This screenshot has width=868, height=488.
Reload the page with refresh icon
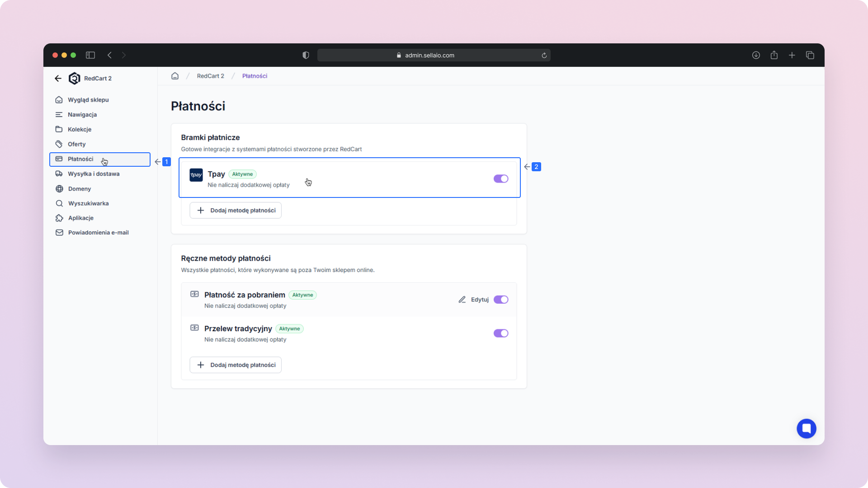click(544, 56)
